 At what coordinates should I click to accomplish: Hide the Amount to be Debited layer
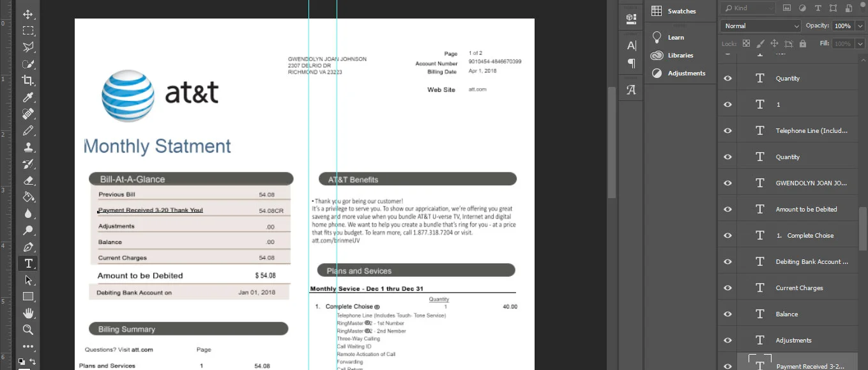(727, 209)
